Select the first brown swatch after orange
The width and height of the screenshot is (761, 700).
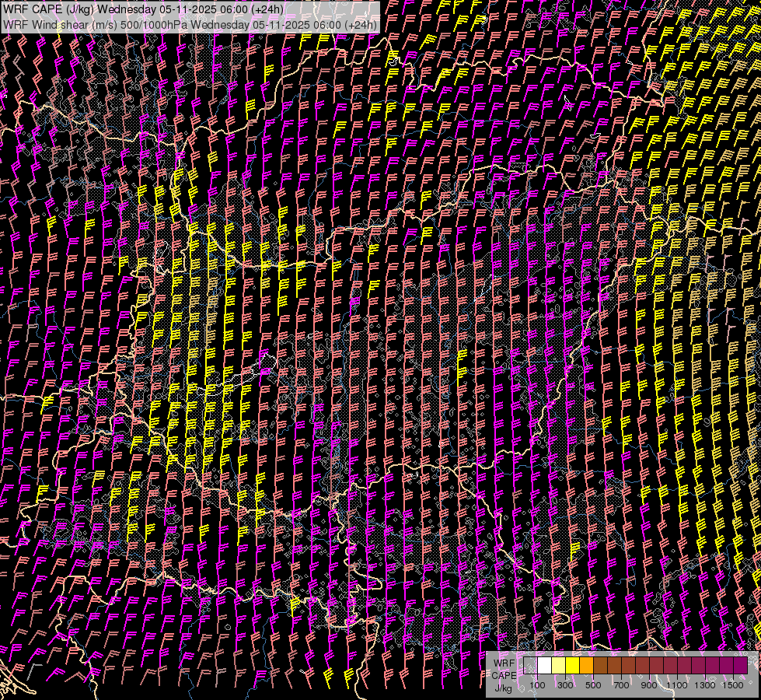click(x=600, y=666)
